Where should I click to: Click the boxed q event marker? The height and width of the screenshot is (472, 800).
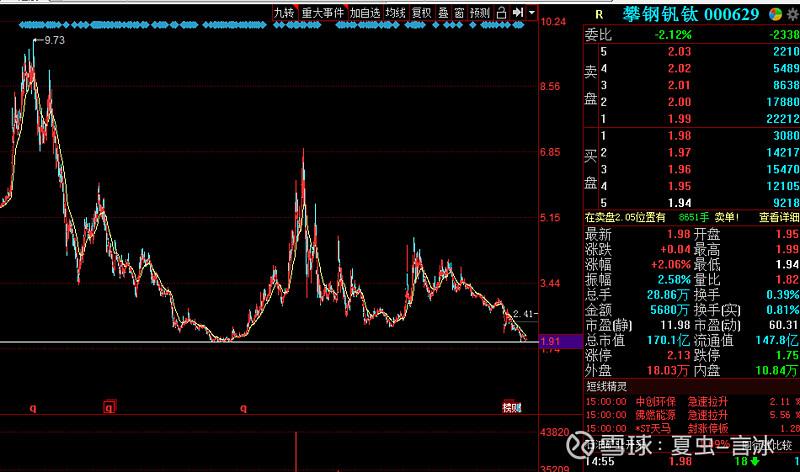[x=110, y=407]
